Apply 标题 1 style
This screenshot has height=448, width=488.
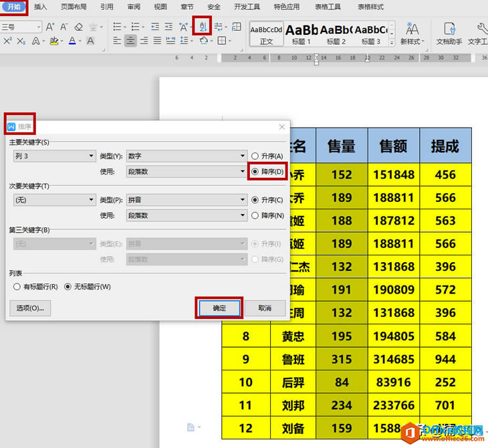pyautogui.click(x=301, y=34)
